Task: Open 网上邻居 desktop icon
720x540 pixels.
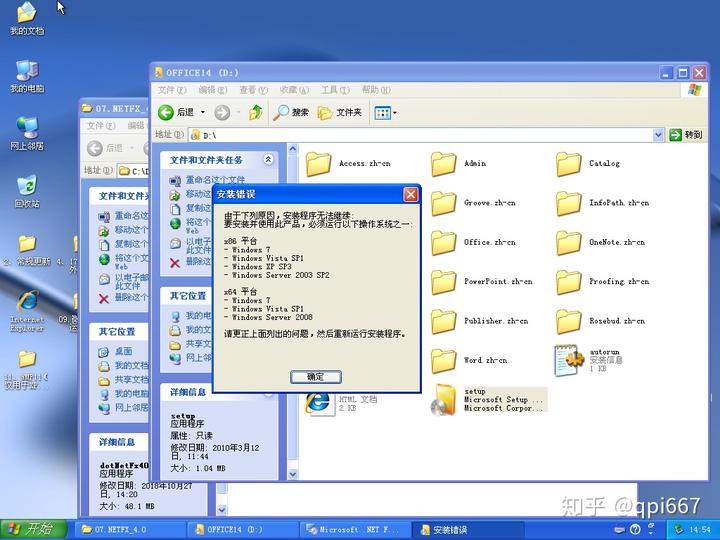Action: 27,134
